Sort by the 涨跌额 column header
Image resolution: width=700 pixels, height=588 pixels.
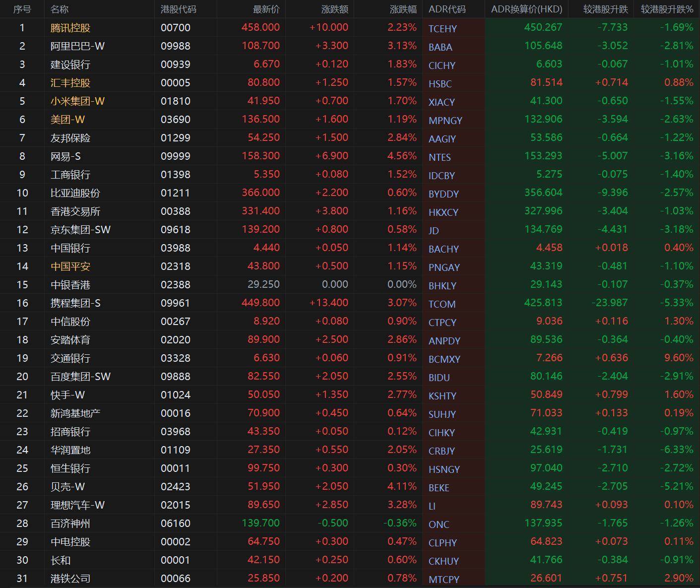[x=335, y=9]
